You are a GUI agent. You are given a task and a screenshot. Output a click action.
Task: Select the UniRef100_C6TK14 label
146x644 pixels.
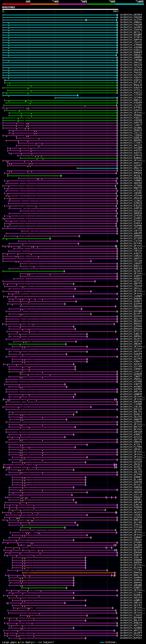tap(131, 67)
